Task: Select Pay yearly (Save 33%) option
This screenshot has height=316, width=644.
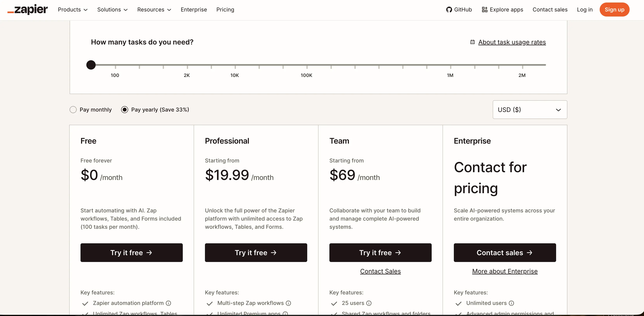Action: point(124,110)
